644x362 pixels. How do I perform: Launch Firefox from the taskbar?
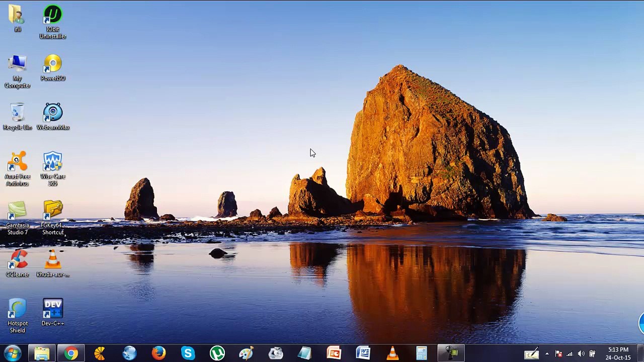pos(158,353)
